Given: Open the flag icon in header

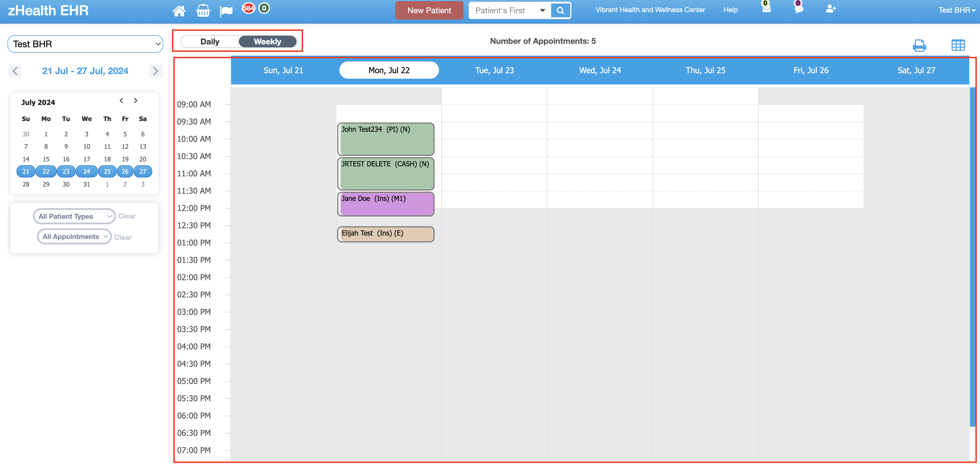Looking at the screenshot, I should tap(226, 11).
